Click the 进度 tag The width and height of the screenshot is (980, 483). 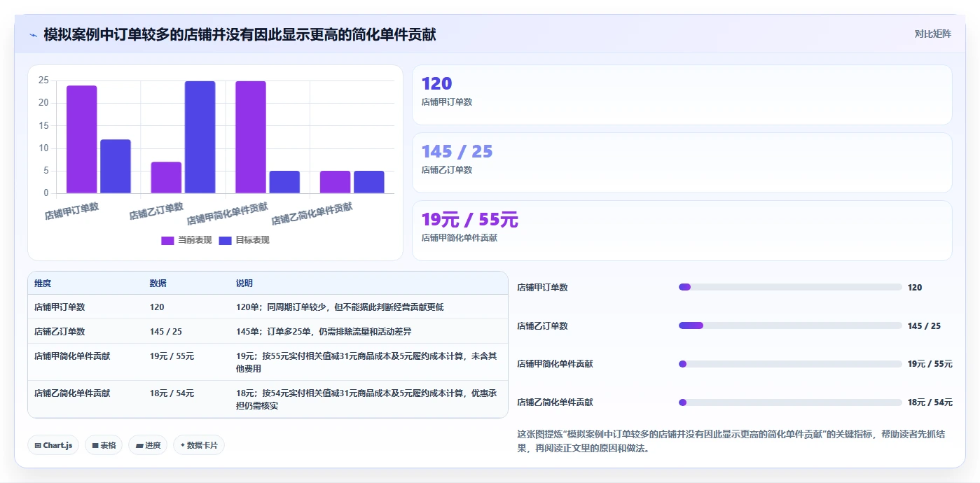click(148, 445)
